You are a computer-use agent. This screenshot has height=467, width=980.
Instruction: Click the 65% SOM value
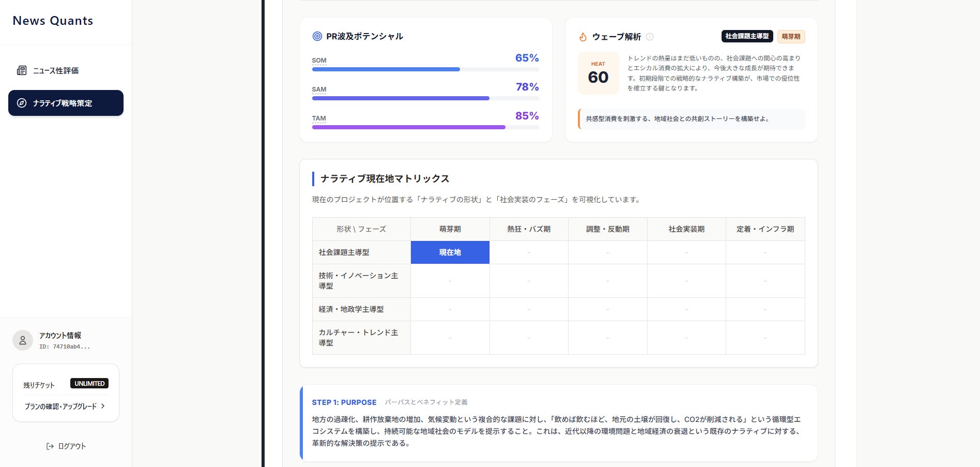click(527, 58)
